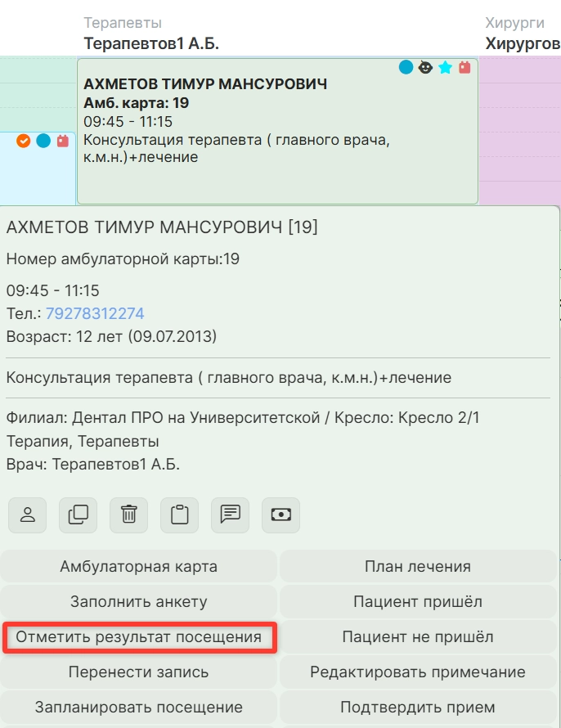This screenshot has height=728, width=561.
Task: Click the copy appointment icon
Action: point(78,515)
